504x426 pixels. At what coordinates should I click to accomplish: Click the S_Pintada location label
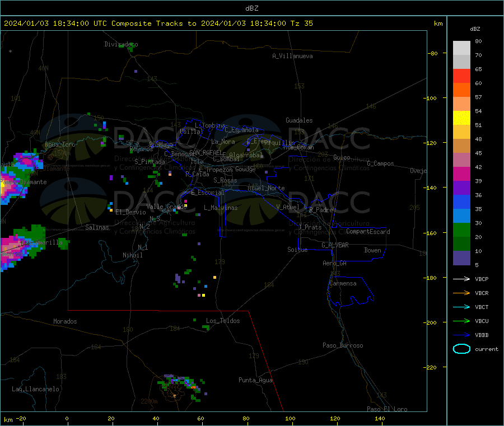pos(150,162)
